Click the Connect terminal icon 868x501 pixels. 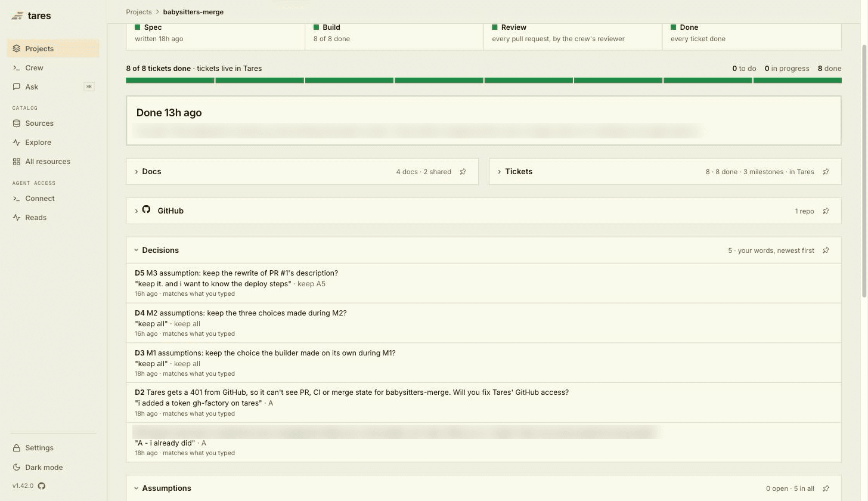click(x=17, y=199)
